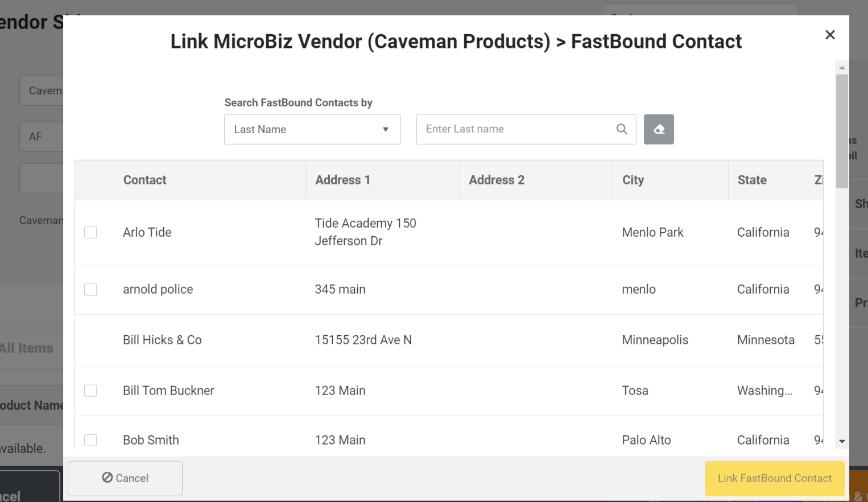The height and width of the screenshot is (502, 868).
Task: Click the All Items tab in background page
Action: coord(27,348)
